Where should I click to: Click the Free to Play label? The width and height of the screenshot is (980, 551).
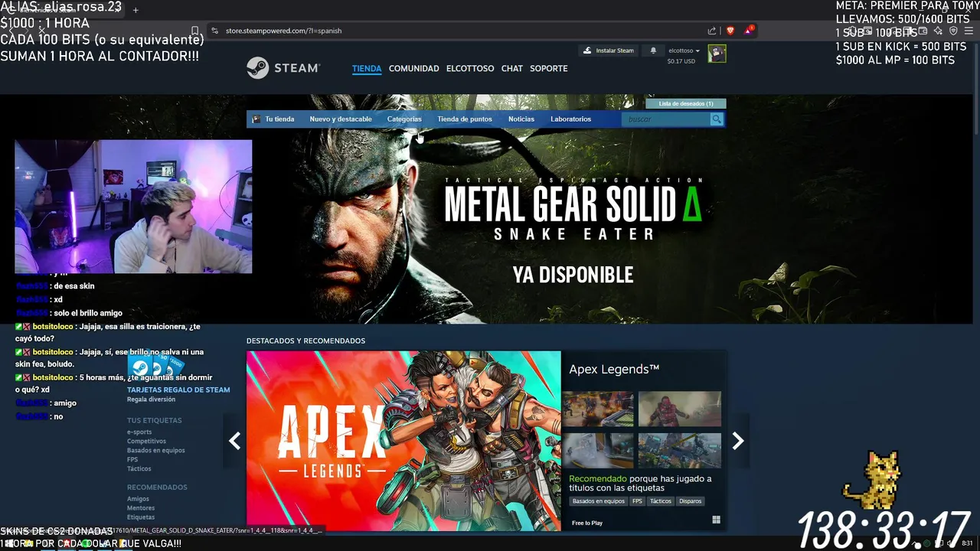(587, 523)
